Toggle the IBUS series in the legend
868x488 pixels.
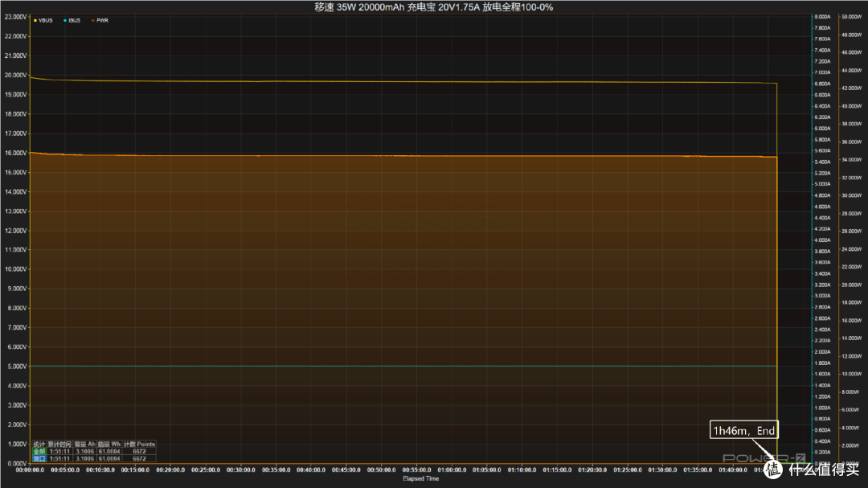[72, 20]
